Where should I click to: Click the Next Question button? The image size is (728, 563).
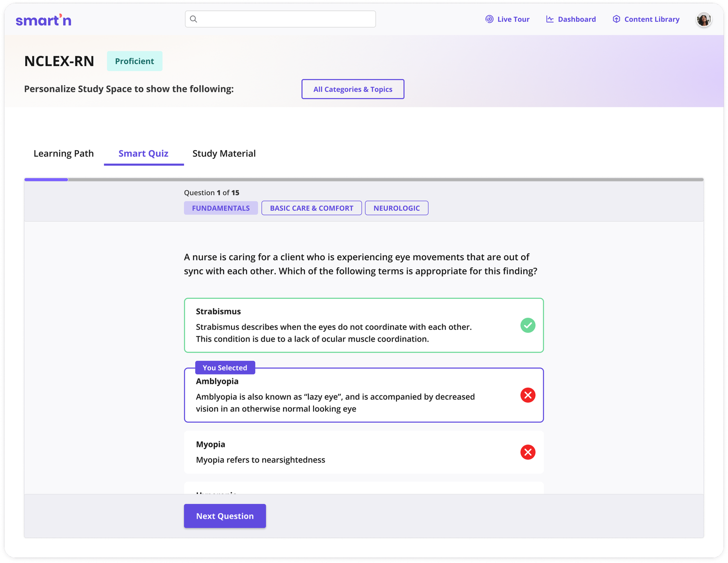coord(225,516)
